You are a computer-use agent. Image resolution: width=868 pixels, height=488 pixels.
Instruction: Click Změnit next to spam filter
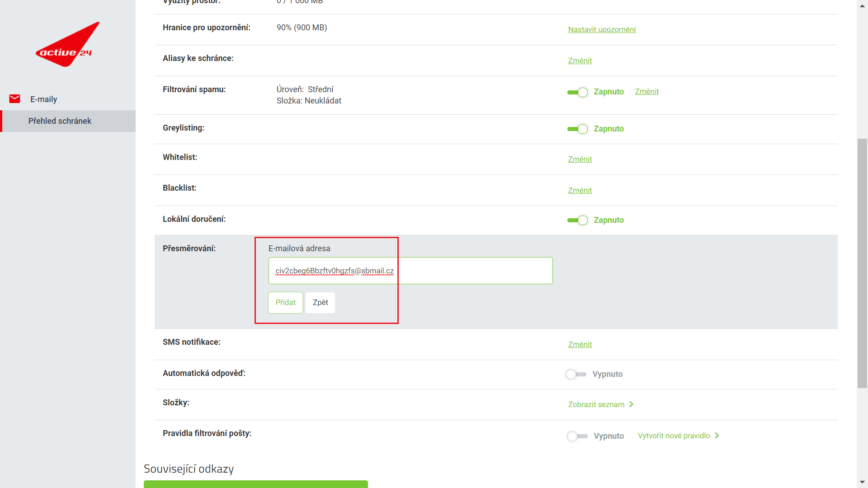click(x=646, y=92)
